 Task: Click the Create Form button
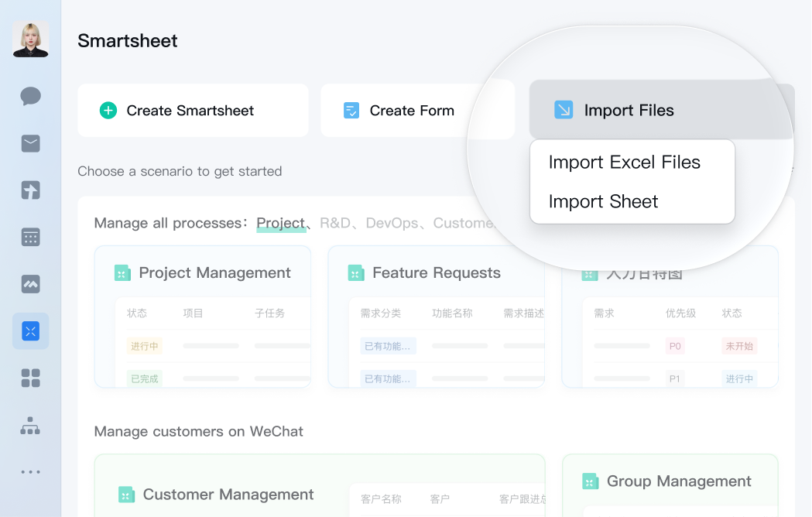[417, 111]
